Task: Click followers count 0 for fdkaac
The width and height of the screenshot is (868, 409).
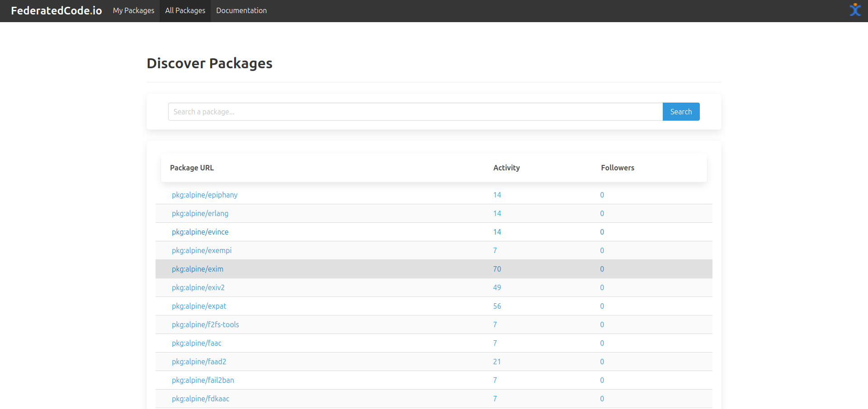Action: tap(602, 399)
